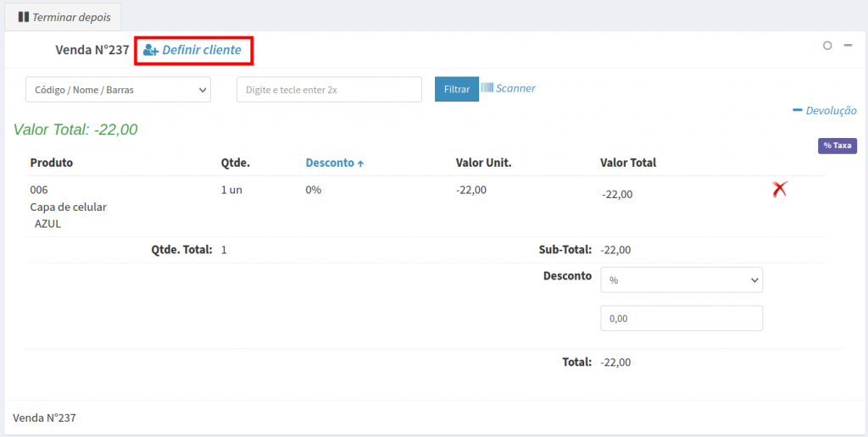The height and width of the screenshot is (437, 868).
Task: Click the barcode Scanner icon
Action: pos(487,88)
